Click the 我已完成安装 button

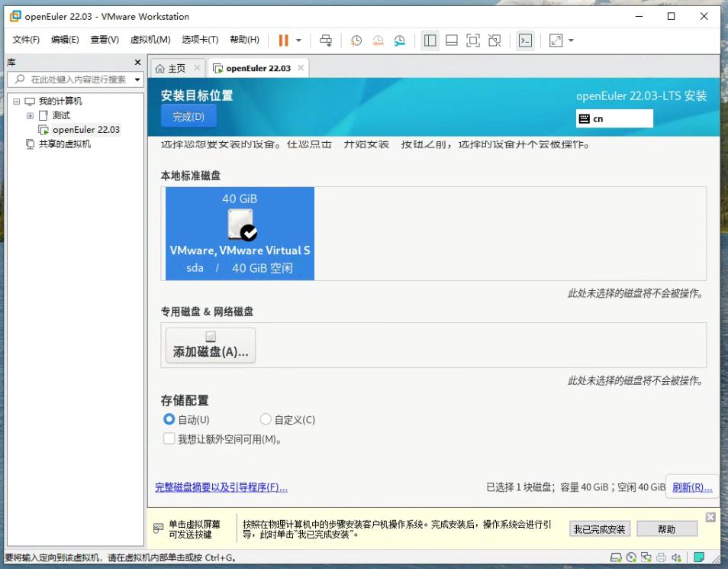tap(599, 529)
